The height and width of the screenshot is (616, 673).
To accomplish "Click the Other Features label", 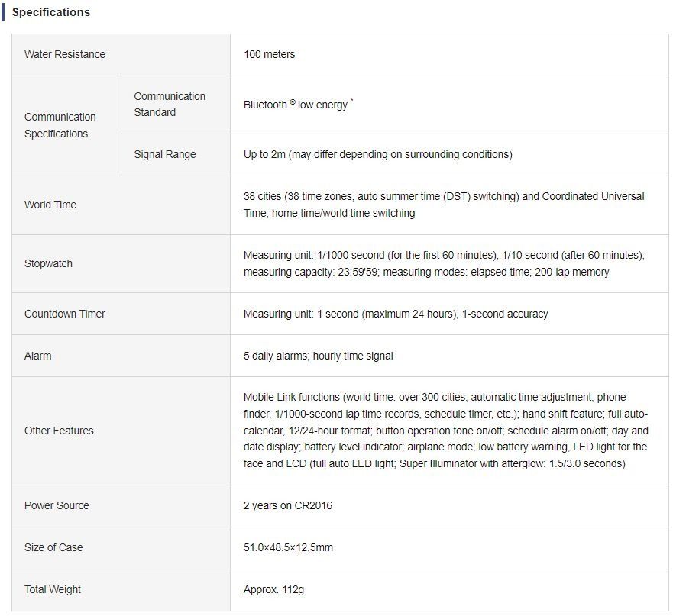I will click(59, 431).
